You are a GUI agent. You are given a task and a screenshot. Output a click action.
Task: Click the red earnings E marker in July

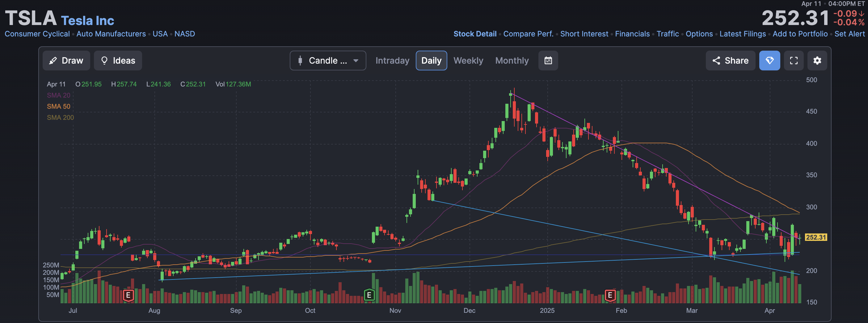click(x=128, y=296)
